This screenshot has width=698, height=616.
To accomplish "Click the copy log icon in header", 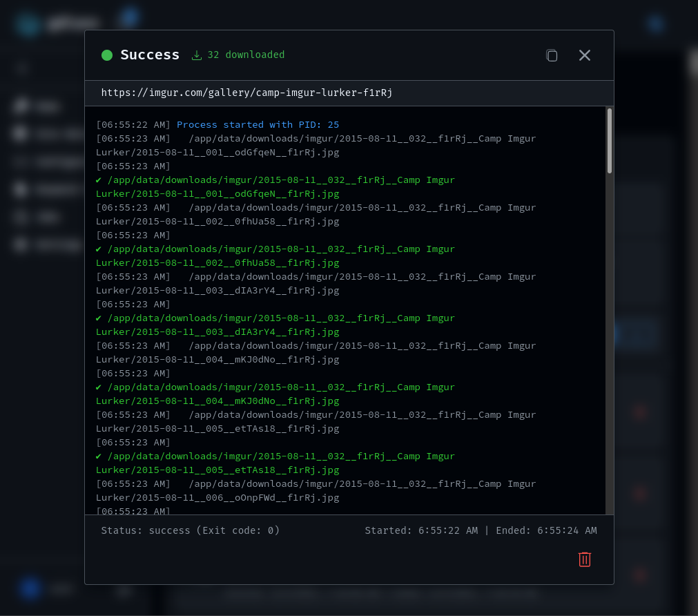I will [x=552, y=55].
